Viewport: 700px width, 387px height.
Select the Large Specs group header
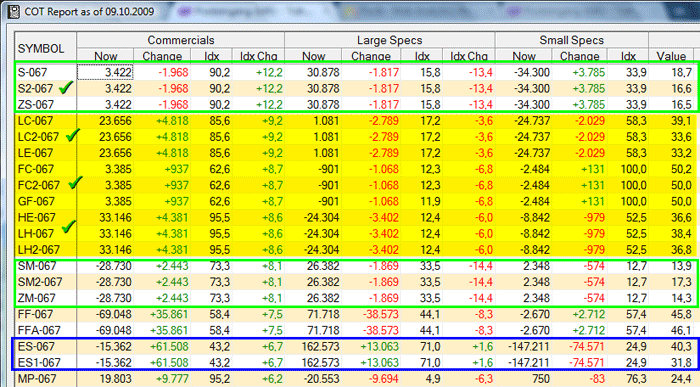389,40
